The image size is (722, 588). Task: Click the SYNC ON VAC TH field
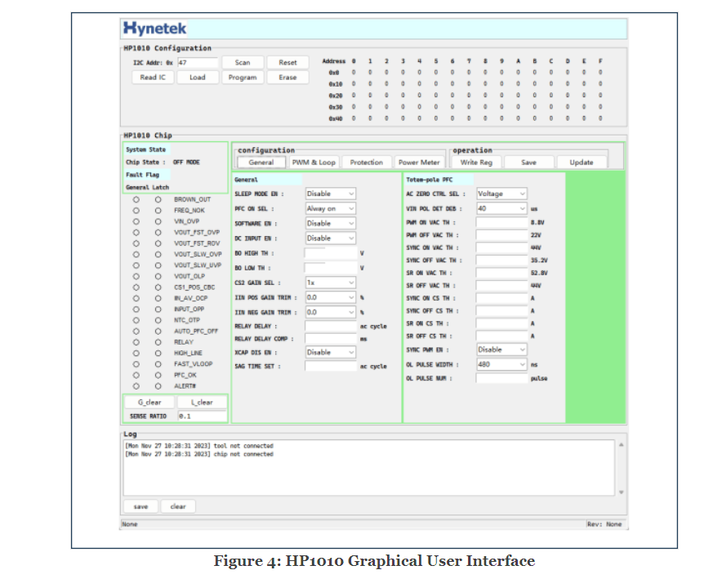pos(501,247)
